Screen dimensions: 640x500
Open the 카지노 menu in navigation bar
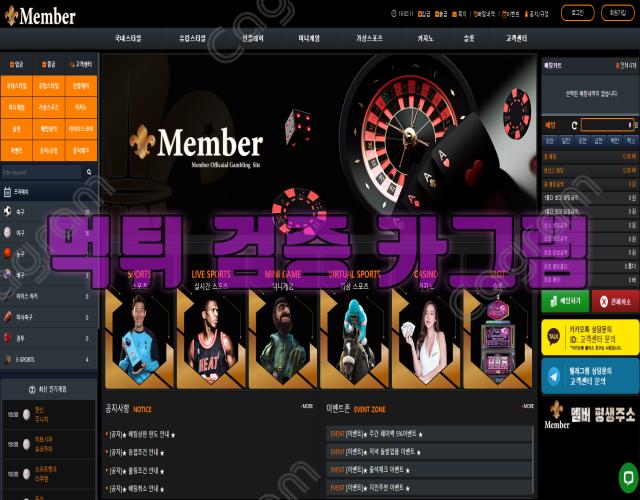(411, 37)
